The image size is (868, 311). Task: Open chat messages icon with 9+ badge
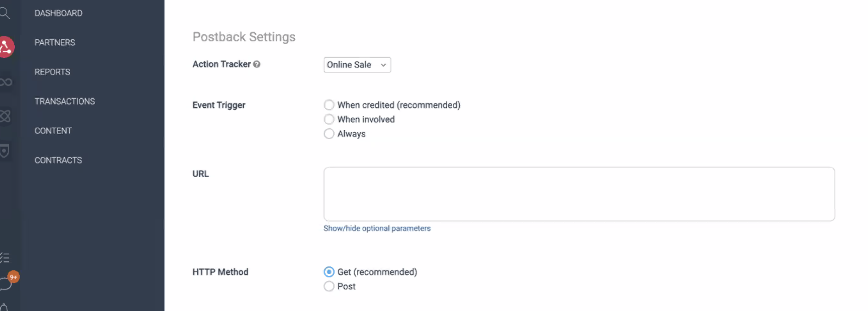pos(7,282)
